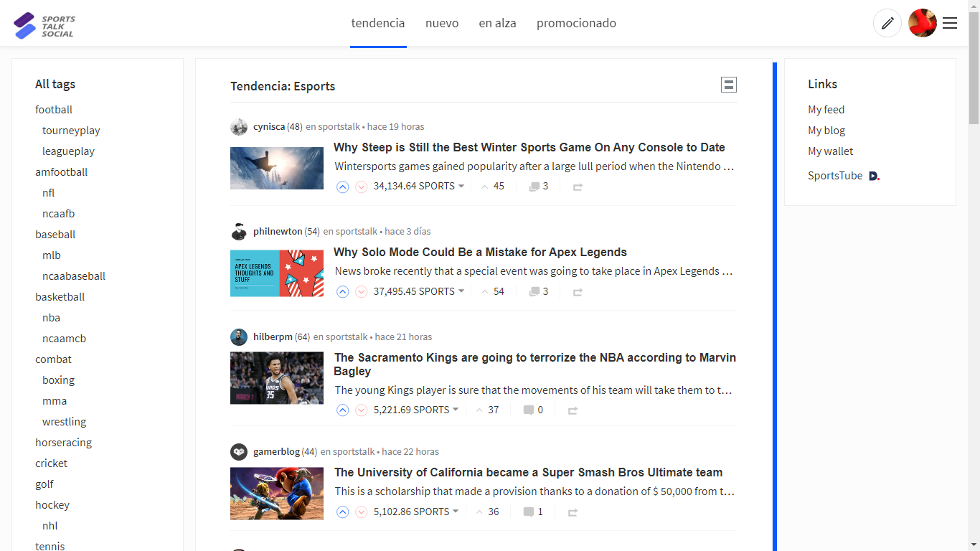This screenshot has height=551, width=980.
Task: Show the 45 votes list
Action: [493, 187]
